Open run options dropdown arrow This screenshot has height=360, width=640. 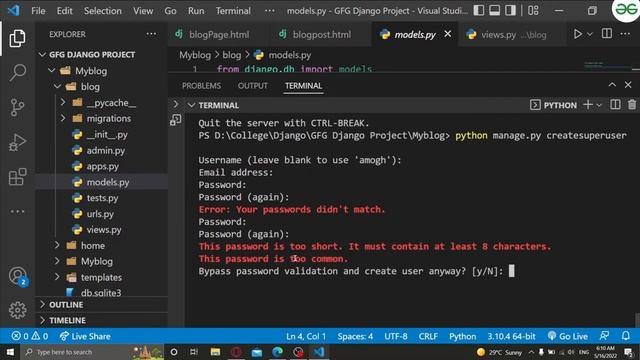click(590, 34)
